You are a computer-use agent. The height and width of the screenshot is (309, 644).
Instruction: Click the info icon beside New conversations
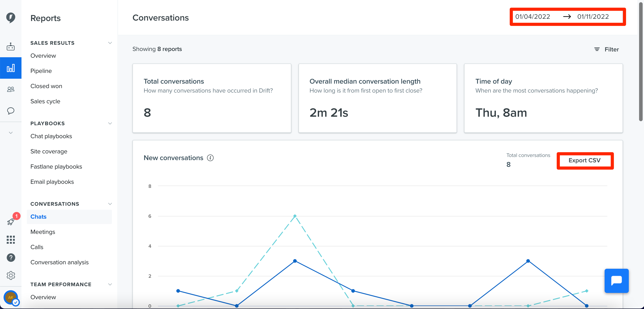pyautogui.click(x=210, y=158)
